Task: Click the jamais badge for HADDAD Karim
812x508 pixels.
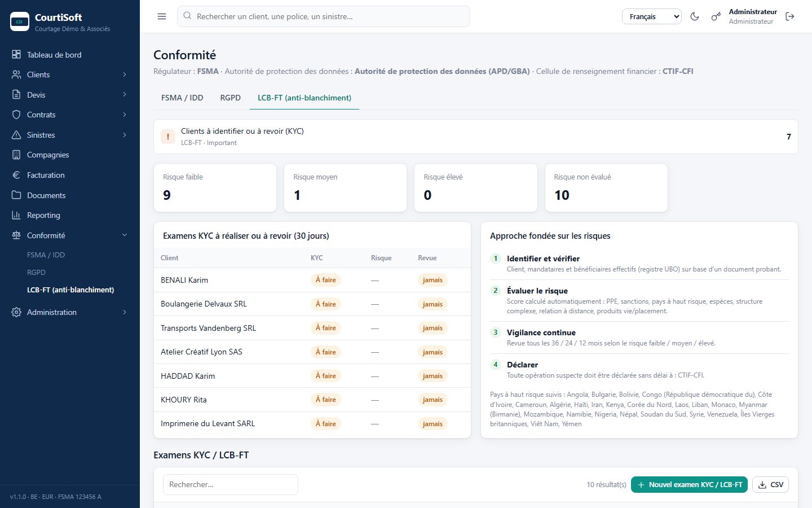Action: [433, 376]
